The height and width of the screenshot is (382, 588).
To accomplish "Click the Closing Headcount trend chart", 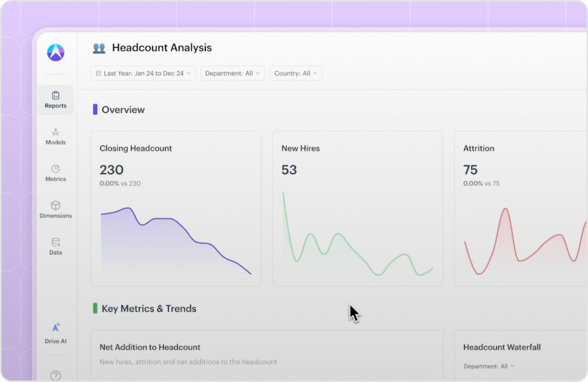I will tap(176, 240).
